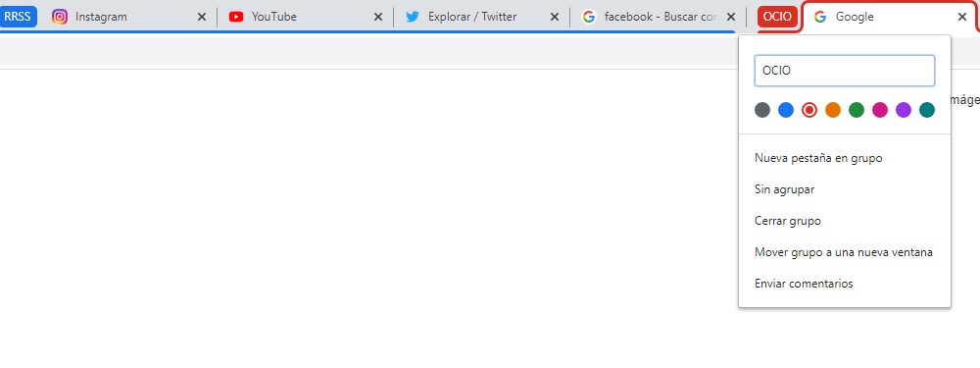Click Cerrar grupo menu entry
The image size is (980, 368).
click(845, 221)
